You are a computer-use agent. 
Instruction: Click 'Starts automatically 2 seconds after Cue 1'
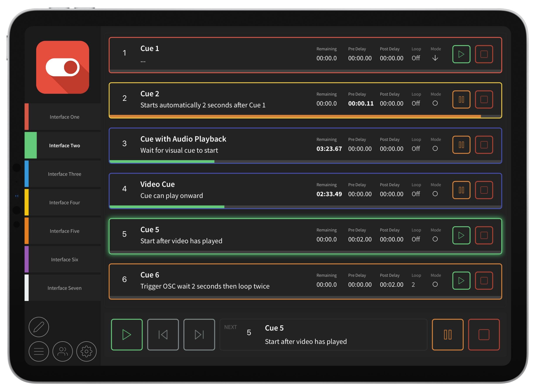(x=203, y=105)
